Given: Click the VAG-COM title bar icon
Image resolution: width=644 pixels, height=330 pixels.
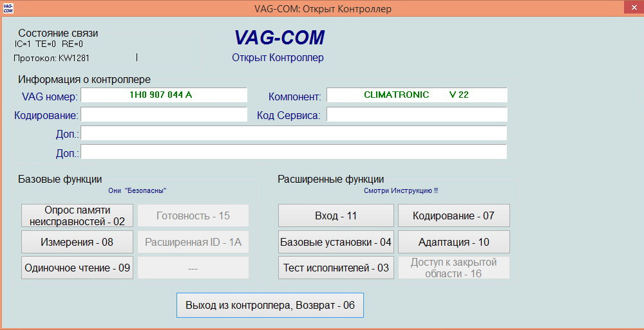Looking at the screenshot, I should pyautogui.click(x=8, y=8).
